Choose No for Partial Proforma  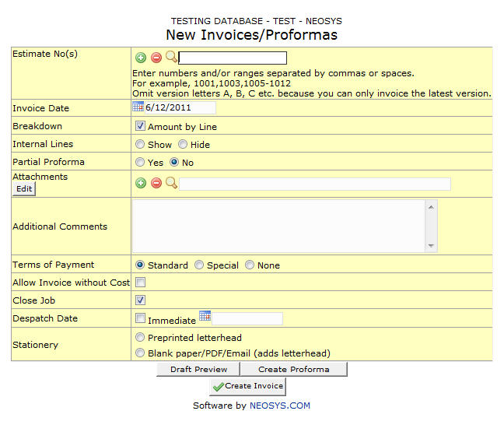174,162
